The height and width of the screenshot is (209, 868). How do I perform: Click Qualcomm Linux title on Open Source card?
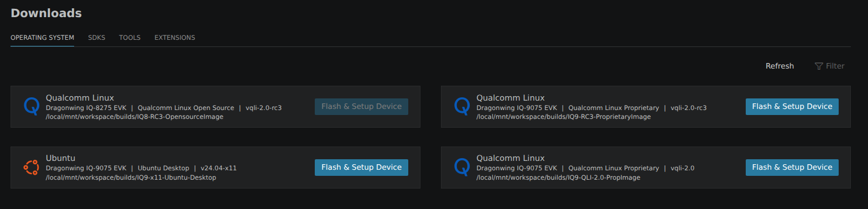click(x=80, y=98)
